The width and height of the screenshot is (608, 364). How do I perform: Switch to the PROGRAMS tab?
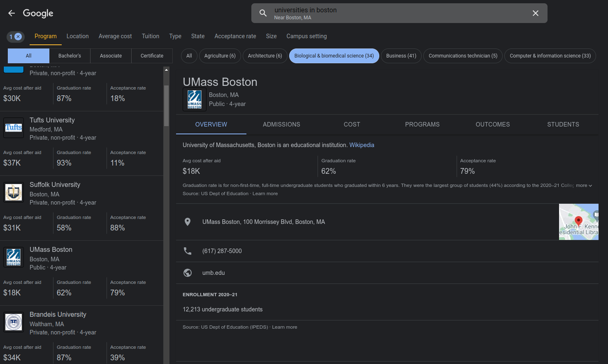click(422, 124)
